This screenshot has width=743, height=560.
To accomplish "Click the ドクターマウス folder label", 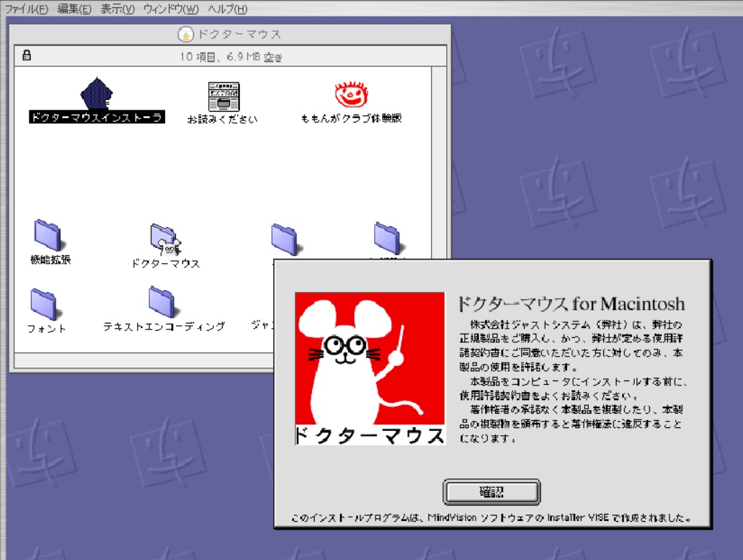I will click(x=165, y=263).
